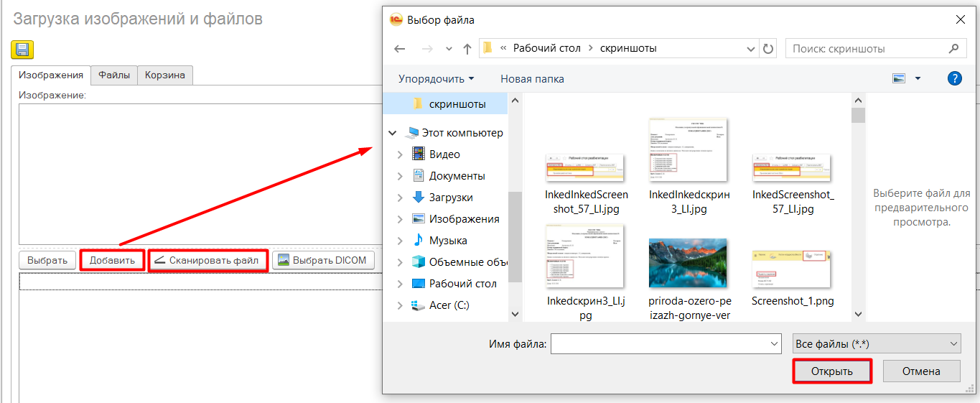This screenshot has width=980, height=403.
Task: Open the Упорядочить dropdown menu
Action: [437, 79]
